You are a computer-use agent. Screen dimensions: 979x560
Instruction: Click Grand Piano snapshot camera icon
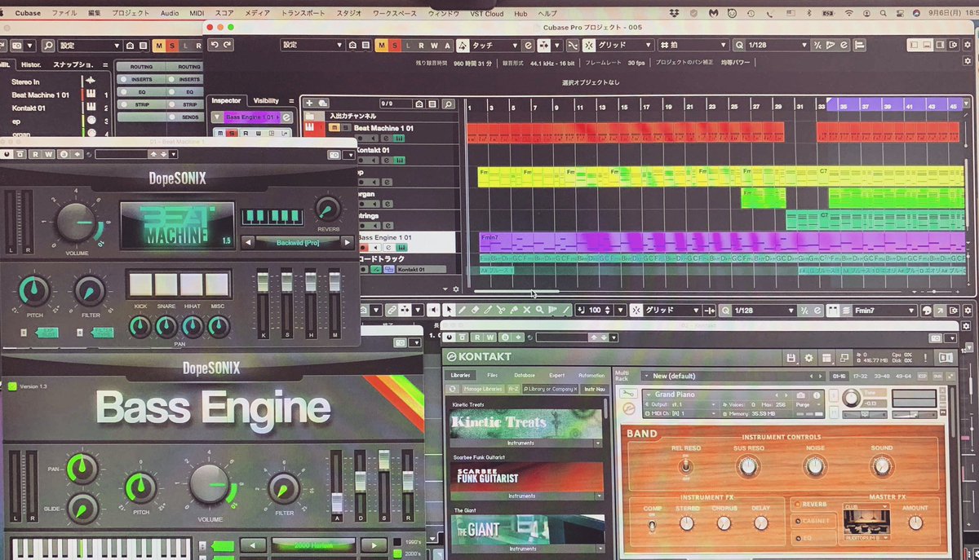[800, 395]
